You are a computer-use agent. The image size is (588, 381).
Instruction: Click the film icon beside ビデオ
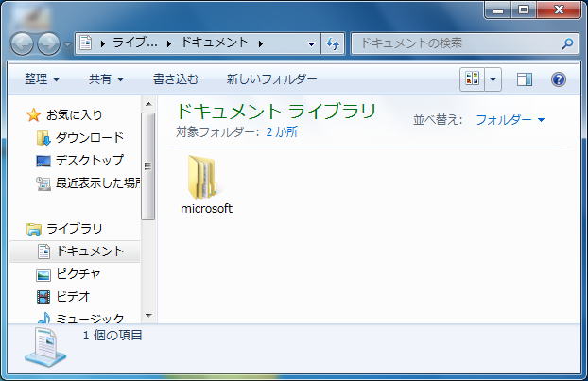[43, 298]
